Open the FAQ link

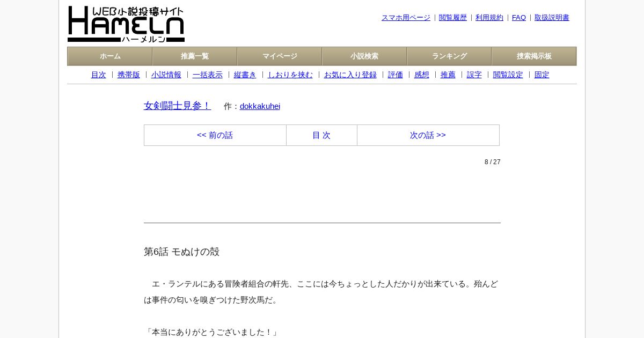tap(519, 18)
